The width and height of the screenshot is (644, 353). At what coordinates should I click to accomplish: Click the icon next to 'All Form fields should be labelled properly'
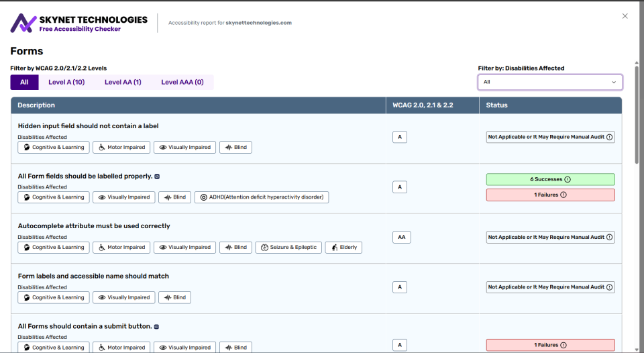[x=157, y=176]
